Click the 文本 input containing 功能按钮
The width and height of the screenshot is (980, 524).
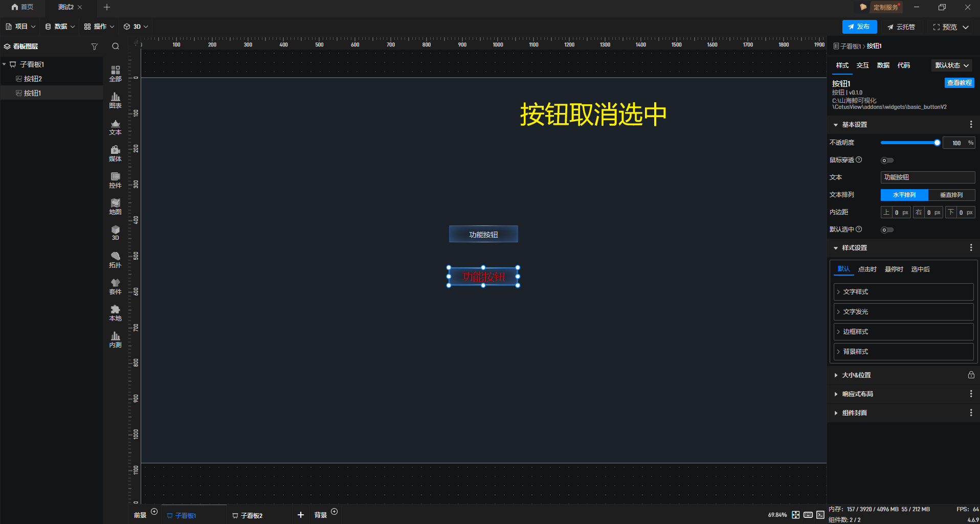pos(928,177)
